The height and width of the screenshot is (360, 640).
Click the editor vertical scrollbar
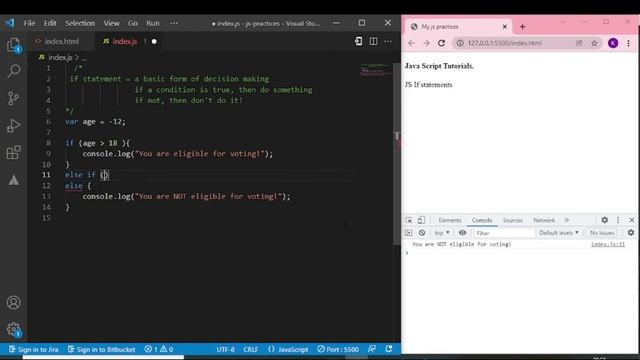coord(397,153)
